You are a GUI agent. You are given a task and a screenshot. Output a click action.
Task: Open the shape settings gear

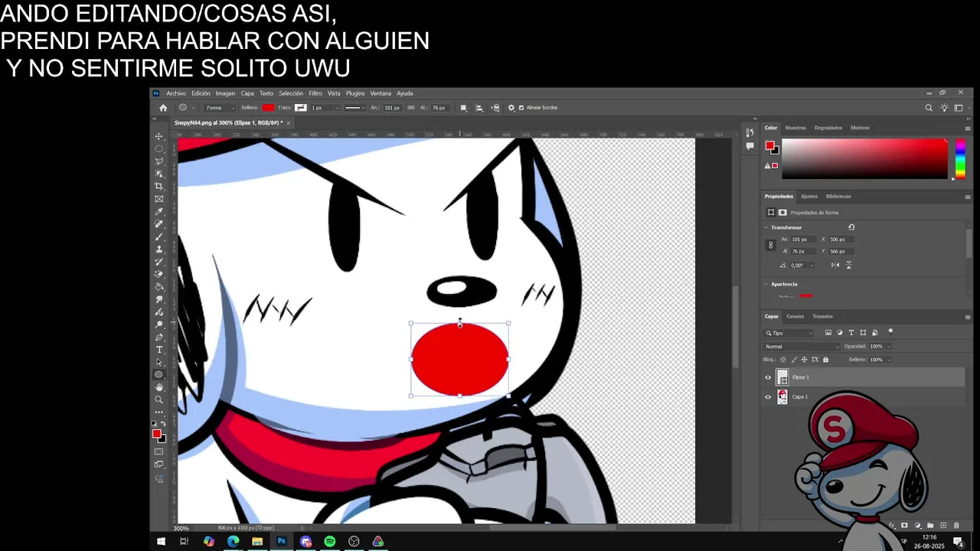[511, 108]
